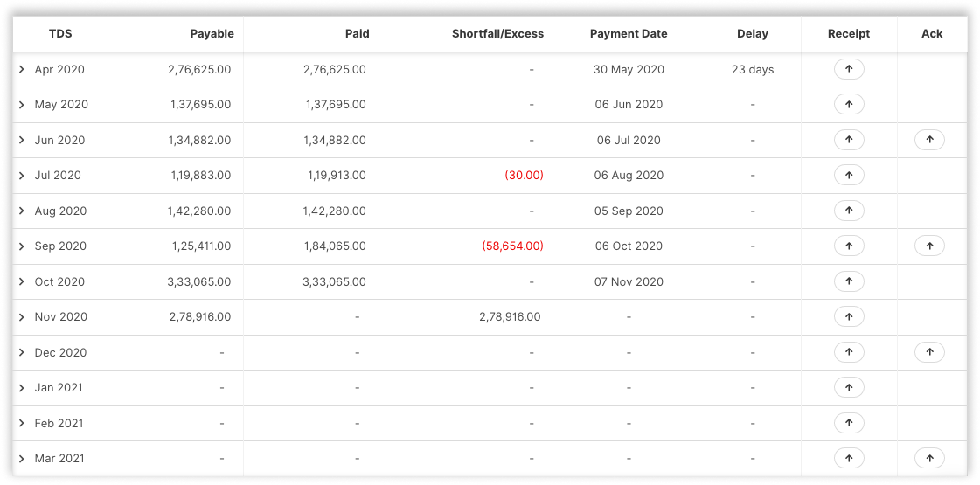Viewport: 980px width, 485px height.
Task: Upload receipt for May 2020
Action: (x=849, y=104)
